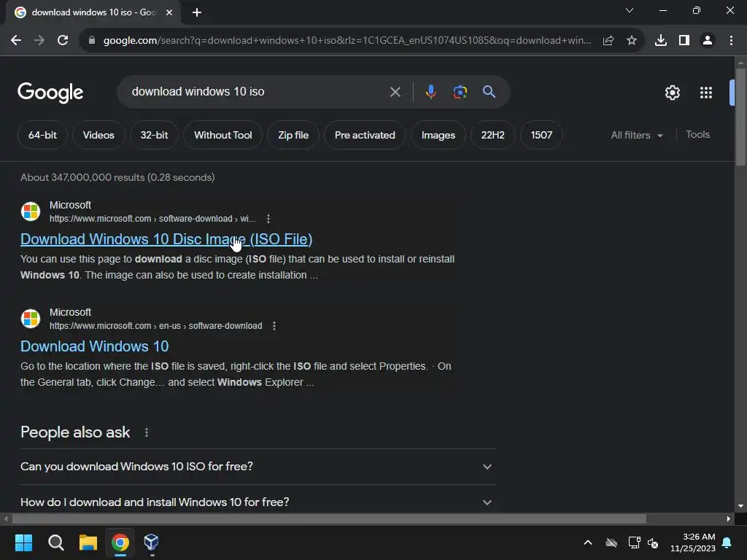Select the Pre activated filter chip

pyautogui.click(x=365, y=135)
